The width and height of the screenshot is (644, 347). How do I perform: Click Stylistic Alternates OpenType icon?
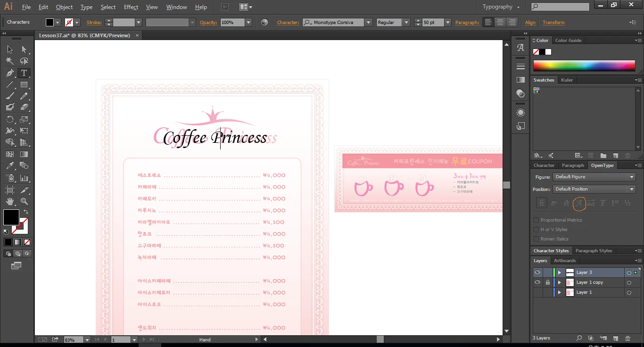click(x=579, y=203)
